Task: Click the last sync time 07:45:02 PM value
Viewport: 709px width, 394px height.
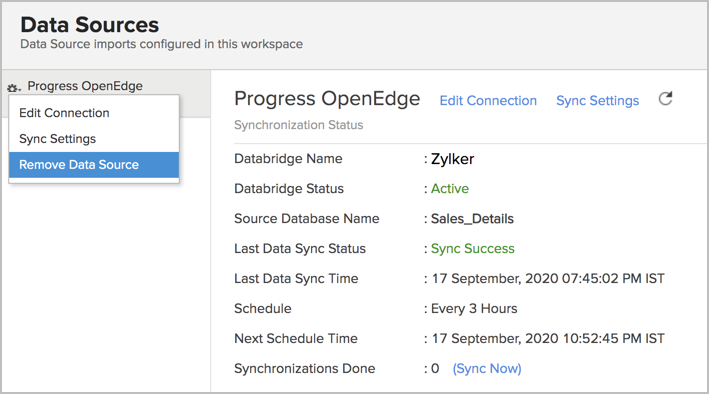Action: click(x=548, y=279)
